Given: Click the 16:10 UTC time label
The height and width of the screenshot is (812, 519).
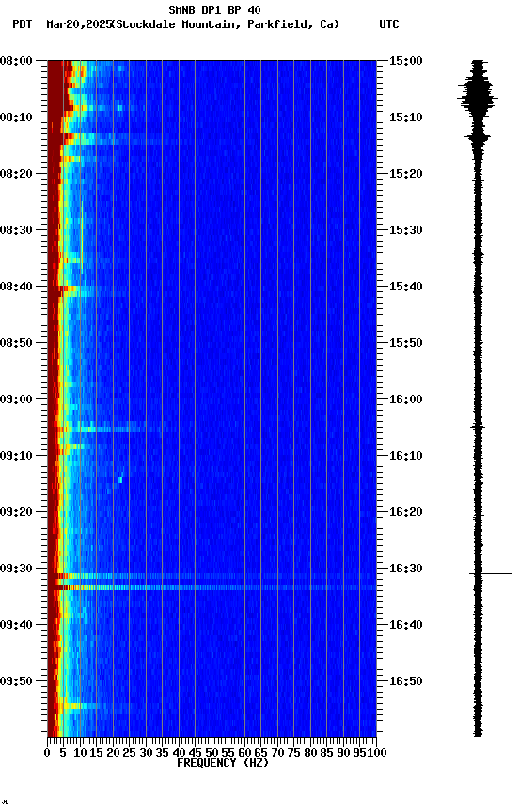Looking at the screenshot, I should 406,456.
